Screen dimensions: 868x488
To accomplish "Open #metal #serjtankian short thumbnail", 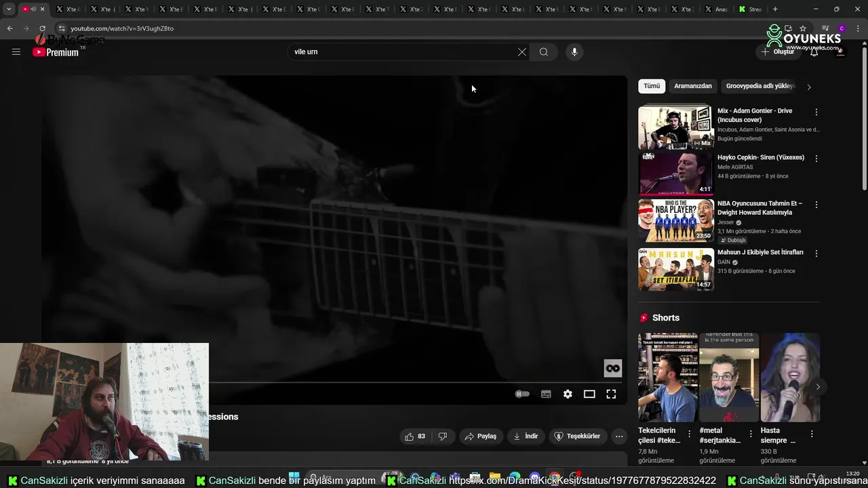I will click(729, 378).
